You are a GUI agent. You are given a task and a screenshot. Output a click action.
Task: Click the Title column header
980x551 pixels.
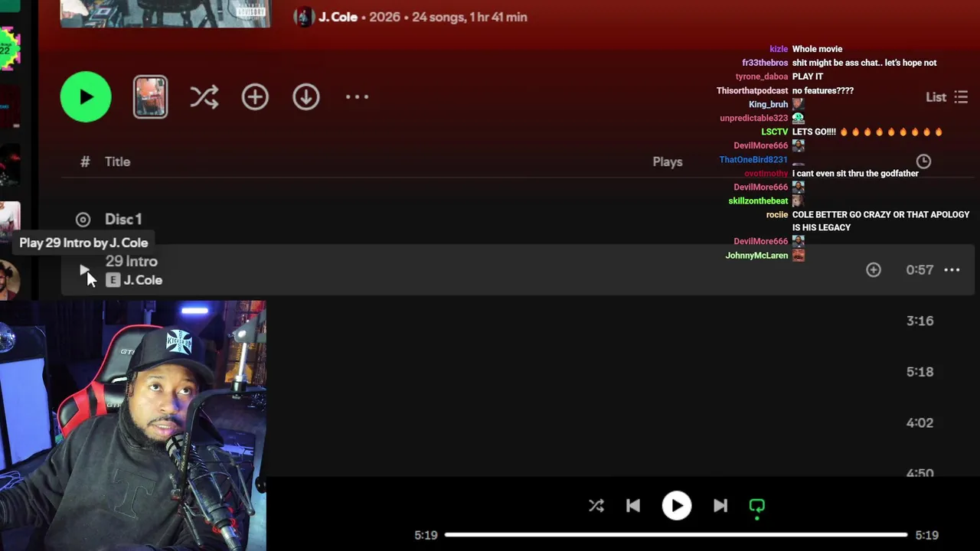pyautogui.click(x=117, y=161)
